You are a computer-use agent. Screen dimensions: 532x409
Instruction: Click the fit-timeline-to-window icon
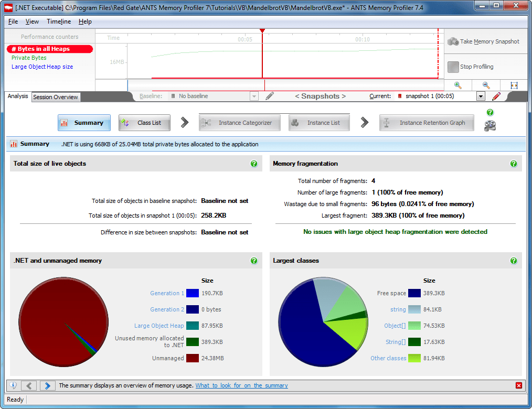pos(514,85)
